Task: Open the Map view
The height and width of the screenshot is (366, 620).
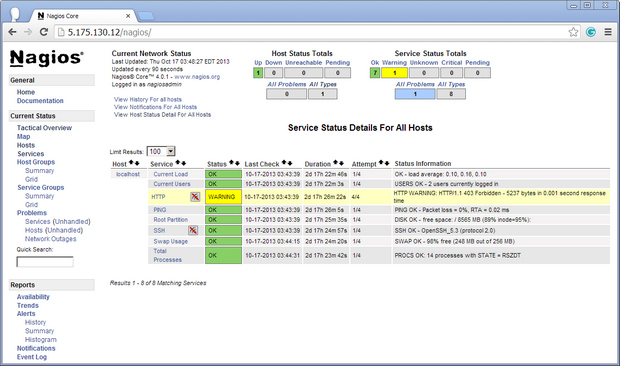Action: tap(23, 136)
